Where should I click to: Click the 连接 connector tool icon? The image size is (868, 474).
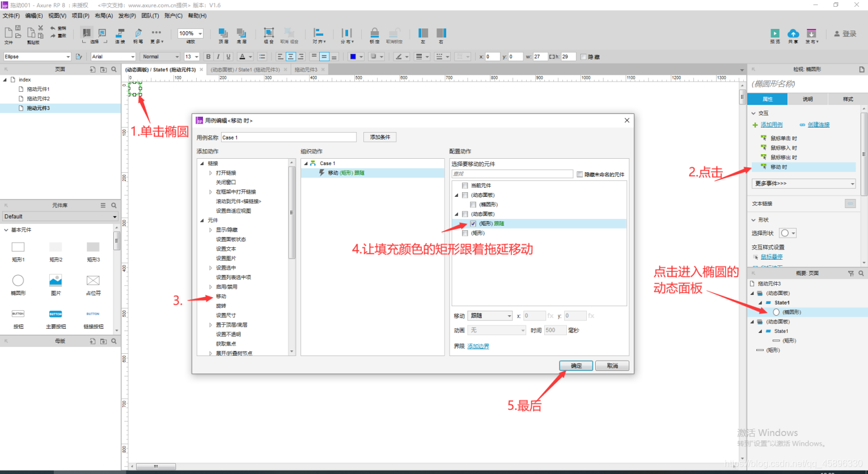click(120, 33)
